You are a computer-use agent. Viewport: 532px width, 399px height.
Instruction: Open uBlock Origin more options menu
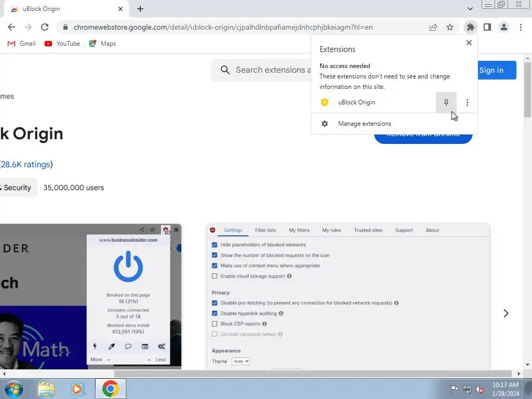coord(467,102)
